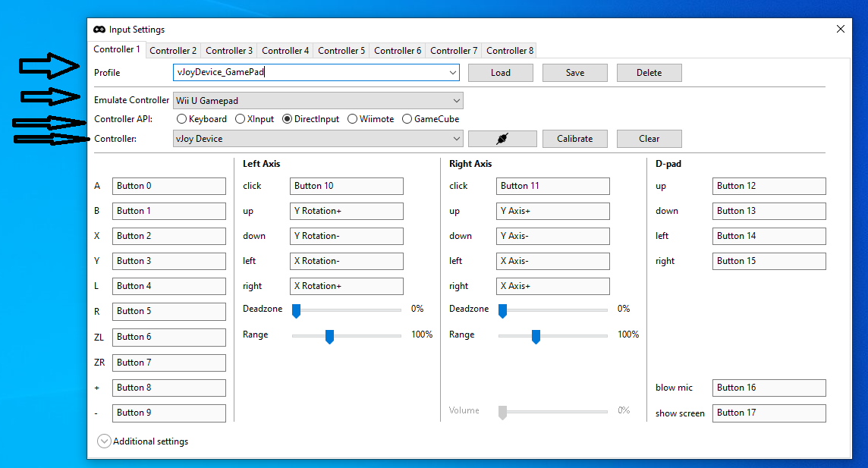Switch to the Controller 7 tab
The image size is (868, 468).
point(454,50)
